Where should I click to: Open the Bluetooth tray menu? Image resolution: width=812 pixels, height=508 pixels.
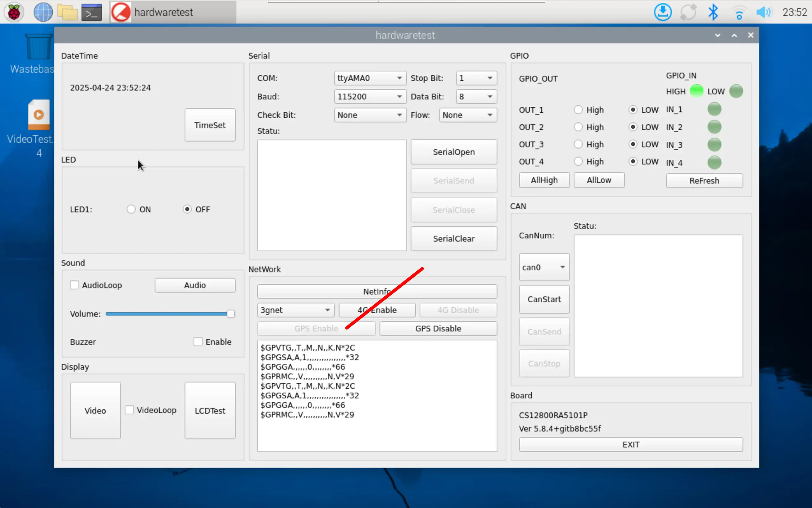[x=713, y=12]
